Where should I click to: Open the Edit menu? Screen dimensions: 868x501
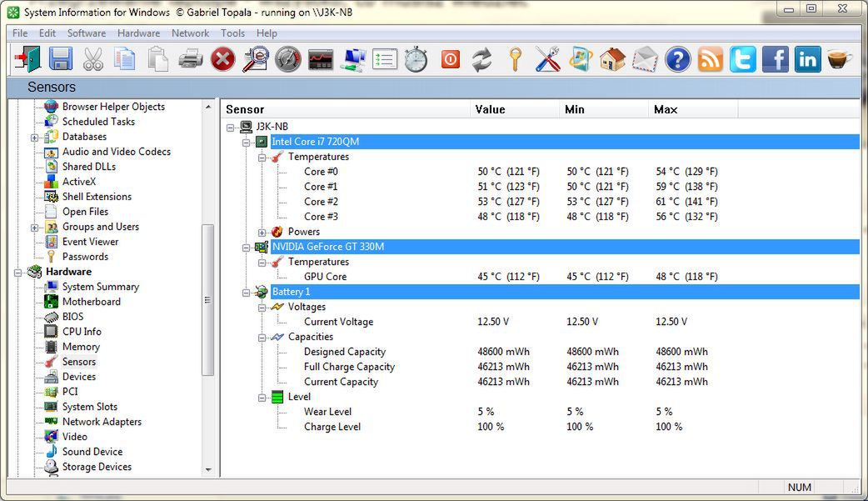tap(47, 33)
